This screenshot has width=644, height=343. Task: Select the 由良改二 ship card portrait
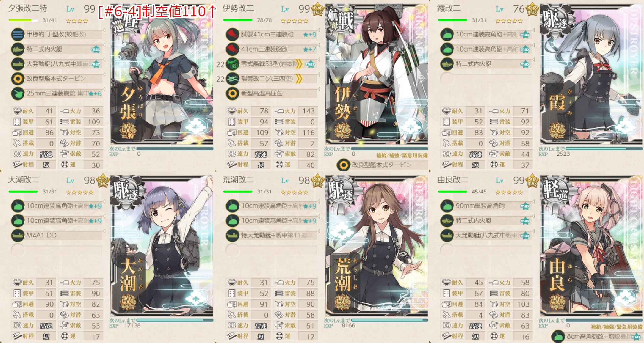[591, 246]
